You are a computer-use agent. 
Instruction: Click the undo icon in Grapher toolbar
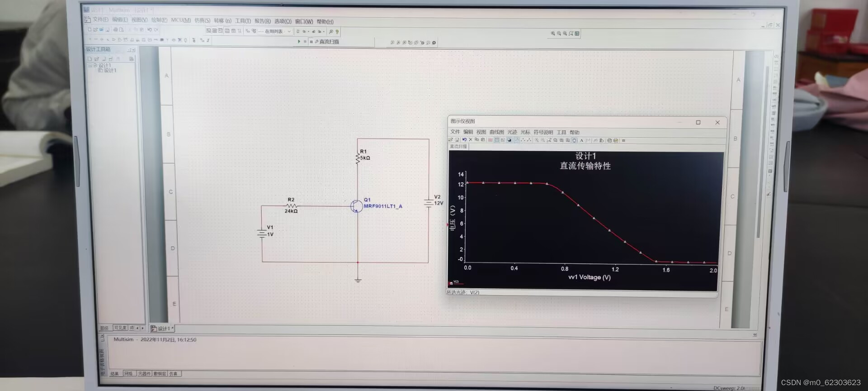(464, 140)
